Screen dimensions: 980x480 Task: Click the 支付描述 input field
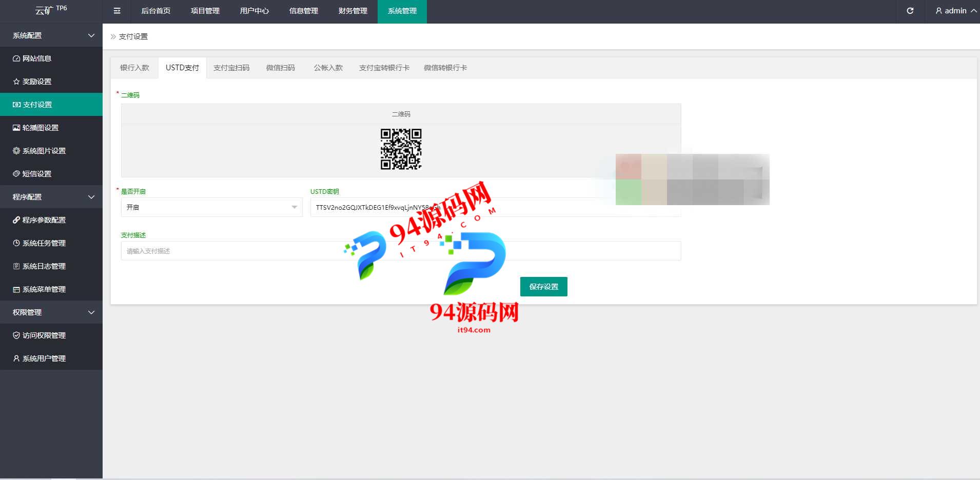pos(401,251)
